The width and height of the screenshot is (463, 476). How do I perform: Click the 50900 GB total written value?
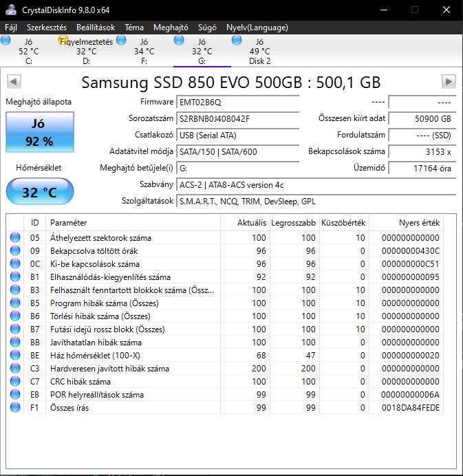(422, 118)
